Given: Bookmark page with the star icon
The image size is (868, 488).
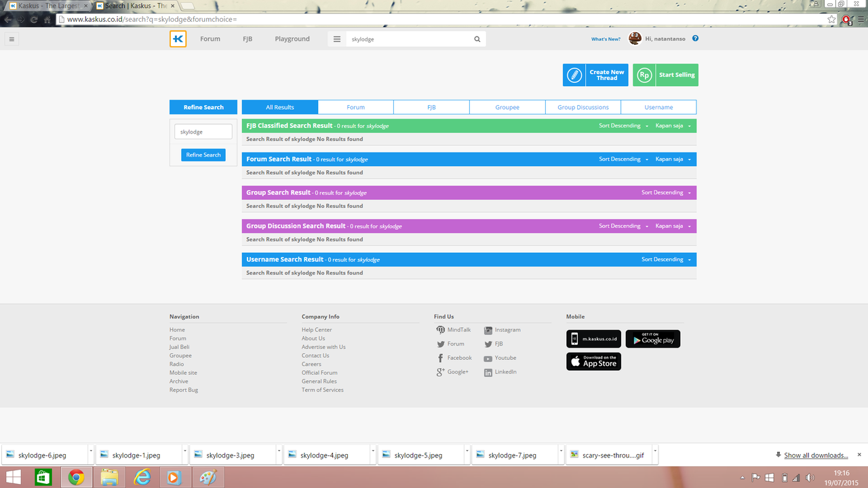Looking at the screenshot, I should (x=832, y=20).
